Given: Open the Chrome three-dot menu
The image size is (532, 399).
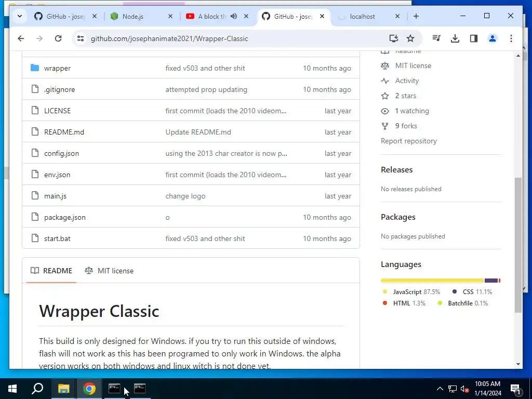Looking at the screenshot, I should click(511, 38).
